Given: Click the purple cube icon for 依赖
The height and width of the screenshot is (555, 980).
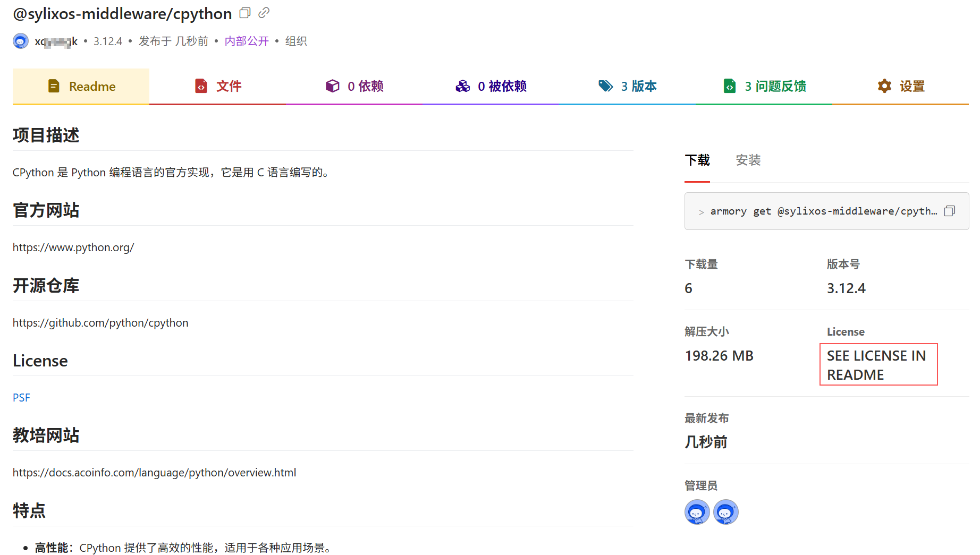Looking at the screenshot, I should (x=333, y=86).
